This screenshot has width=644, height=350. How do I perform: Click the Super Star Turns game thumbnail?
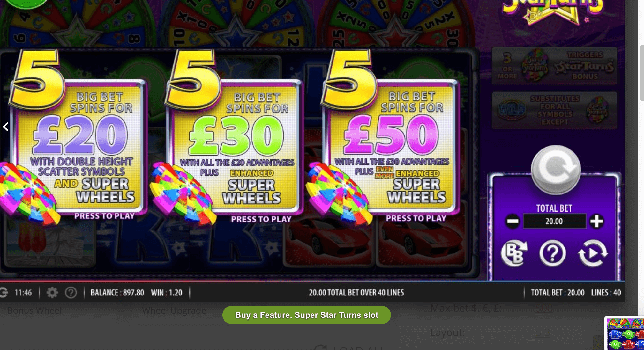click(625, 333)
